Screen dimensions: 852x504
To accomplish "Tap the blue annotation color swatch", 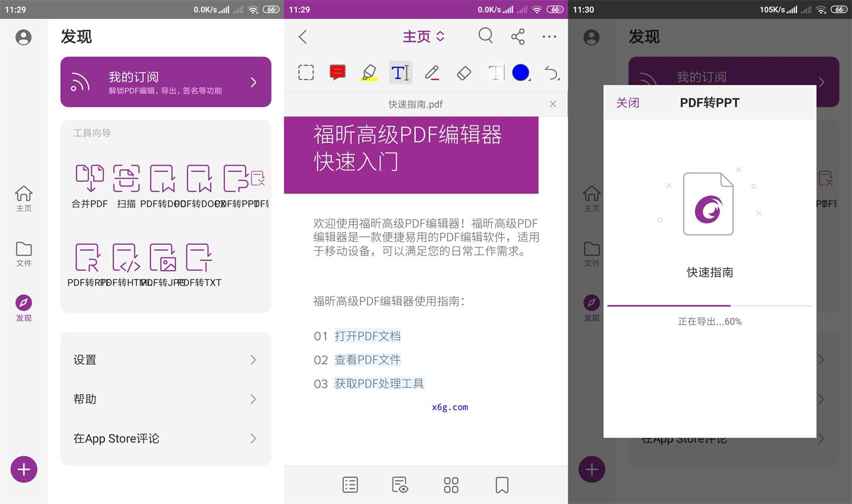I will click(521, 73).
